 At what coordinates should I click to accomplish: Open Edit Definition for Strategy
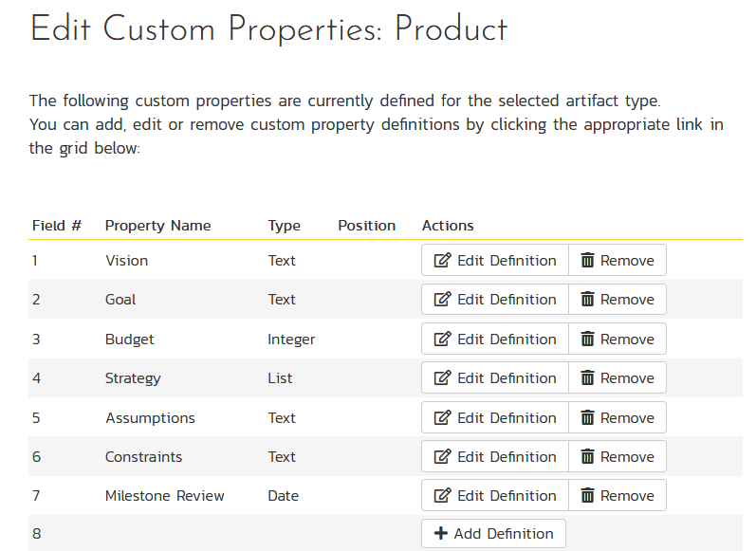pos(495,378)
